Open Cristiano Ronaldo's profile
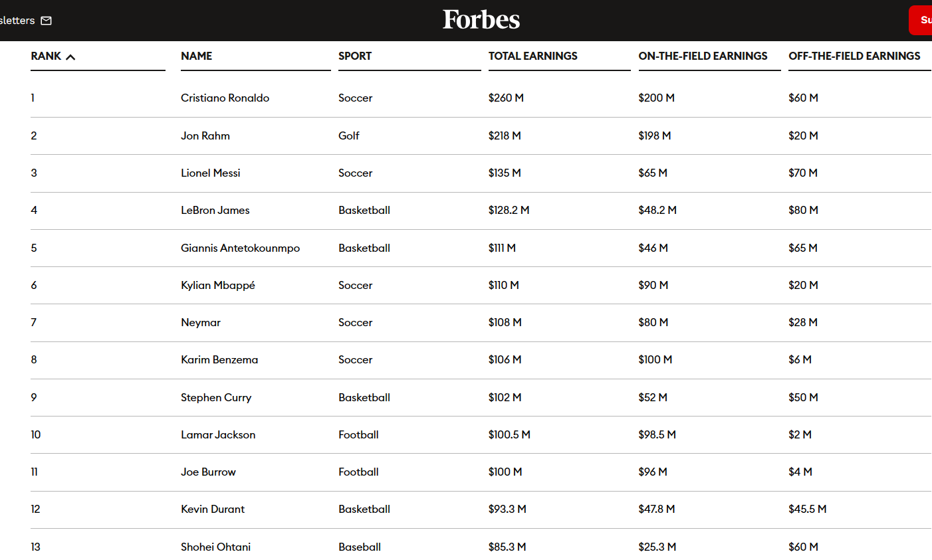The image size is (932, 560). pos(225,98)
